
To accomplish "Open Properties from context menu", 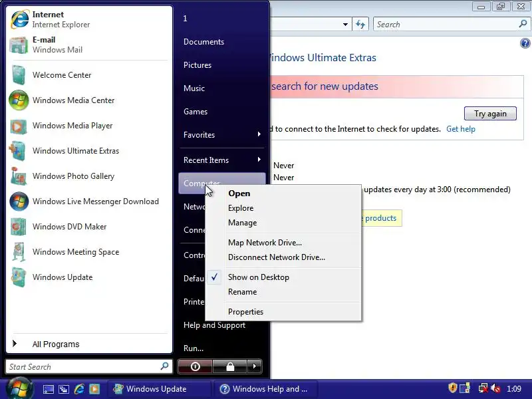I will [x=245, y=312].
